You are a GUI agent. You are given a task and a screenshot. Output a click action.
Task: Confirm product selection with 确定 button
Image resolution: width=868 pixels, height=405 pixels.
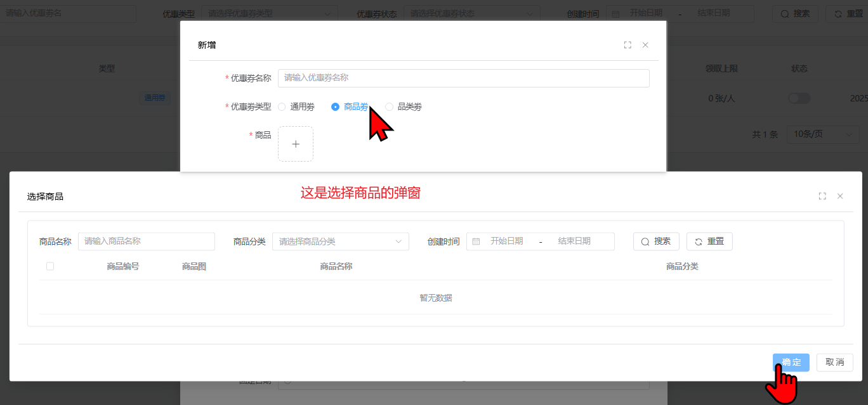791,363
